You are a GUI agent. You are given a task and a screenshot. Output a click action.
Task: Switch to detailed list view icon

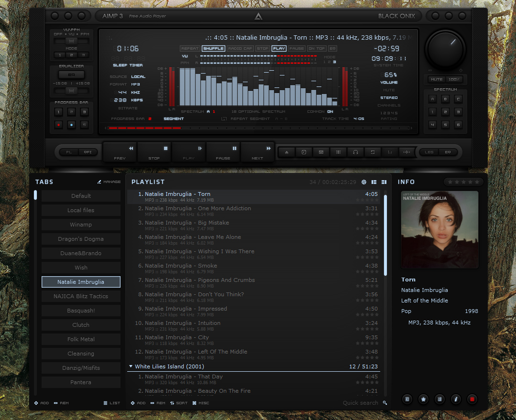click(x=374, y=182)
